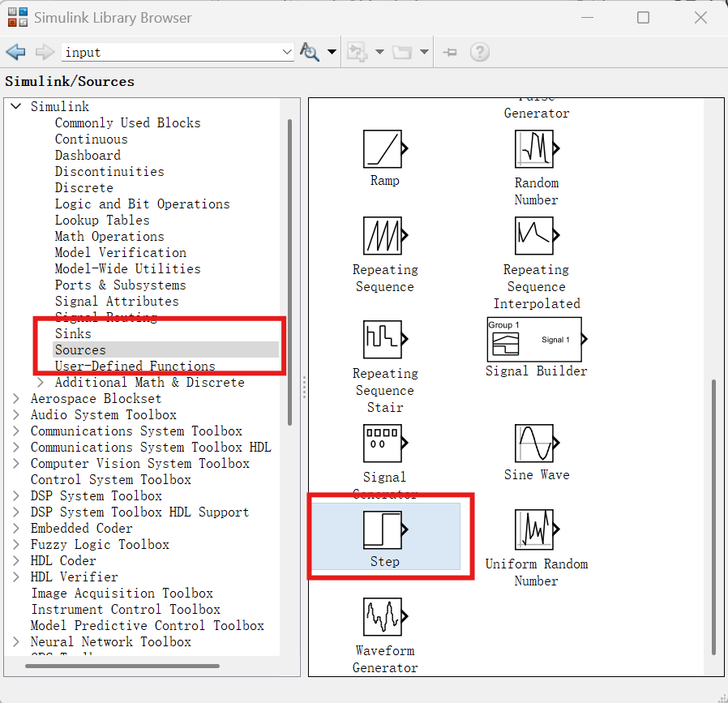Select the Waveform Generator block
The width and height of the screenshot is (728, 703).
tap(383, 616)
